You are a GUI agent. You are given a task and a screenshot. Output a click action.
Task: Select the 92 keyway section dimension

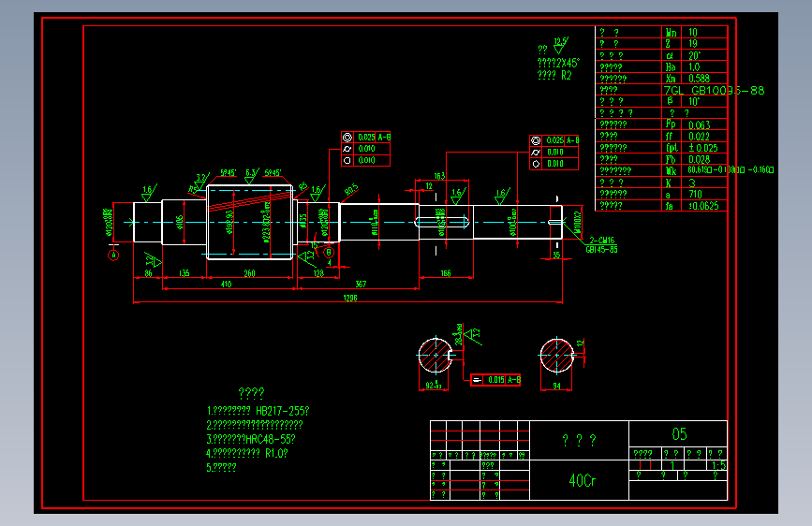433,386
